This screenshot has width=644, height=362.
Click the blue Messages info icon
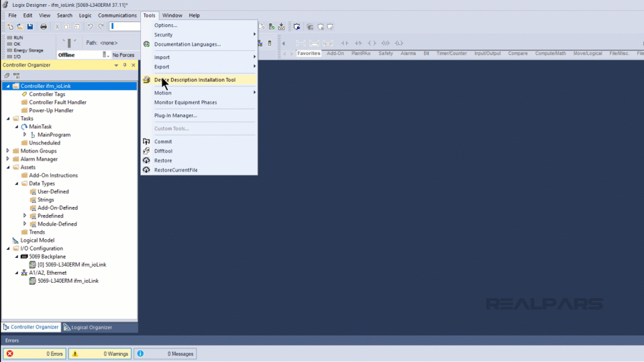tap(140, 354)
